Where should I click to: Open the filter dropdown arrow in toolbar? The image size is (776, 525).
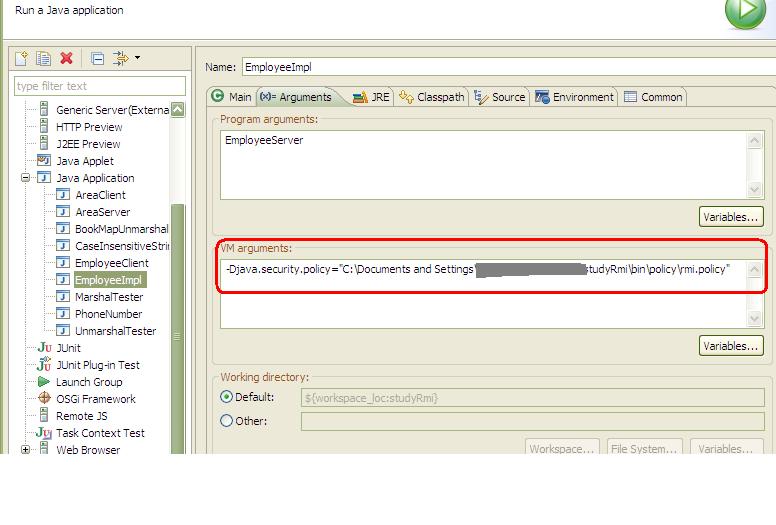point(137,58)
